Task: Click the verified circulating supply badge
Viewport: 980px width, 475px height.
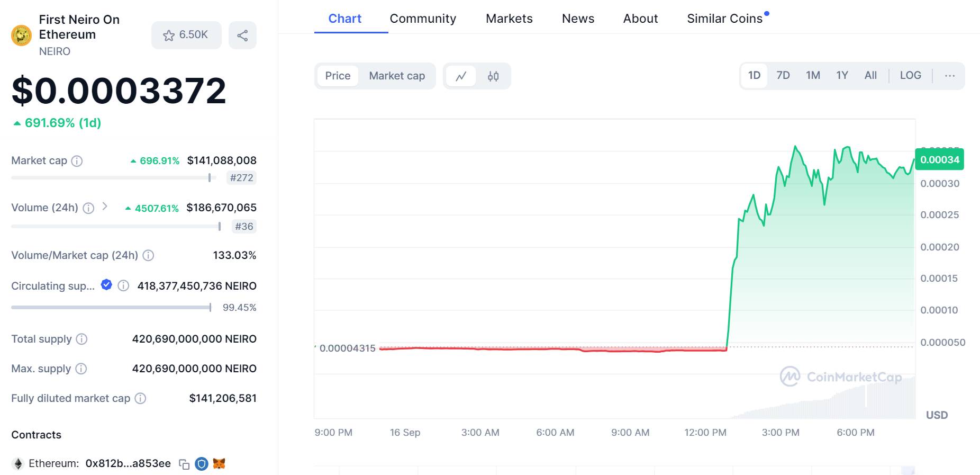Action: [x=106, y=285]
